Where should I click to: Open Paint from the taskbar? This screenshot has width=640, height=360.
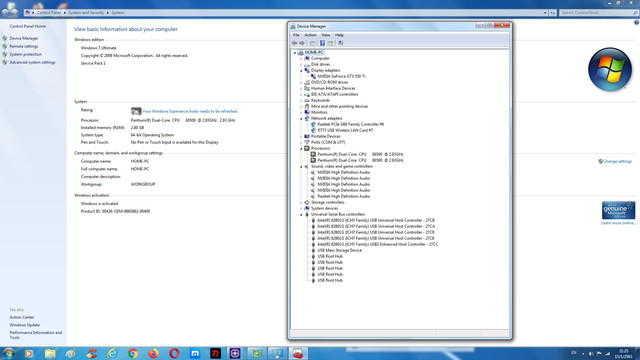pos(71,353)
